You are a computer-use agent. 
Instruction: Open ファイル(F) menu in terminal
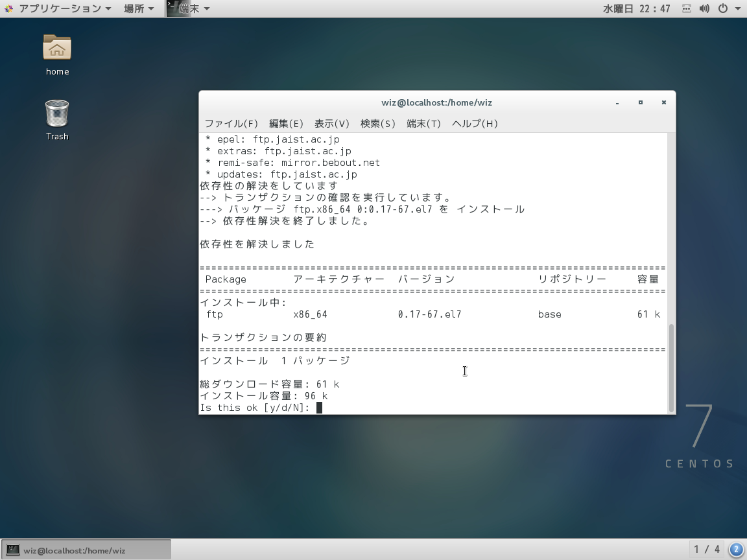tap(231, 124)
